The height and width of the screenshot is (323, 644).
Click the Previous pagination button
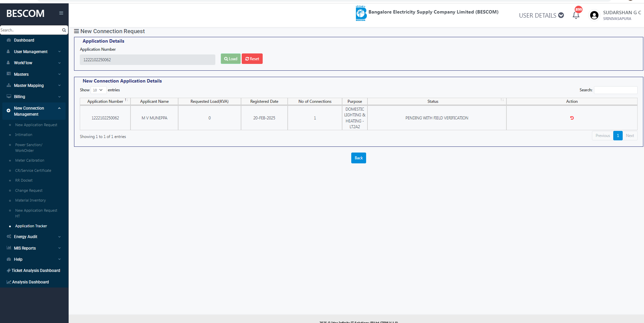(603, 136)
